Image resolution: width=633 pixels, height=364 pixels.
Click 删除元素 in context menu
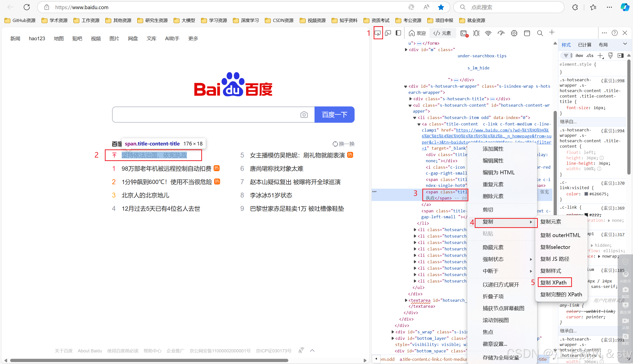pos(493,196)
